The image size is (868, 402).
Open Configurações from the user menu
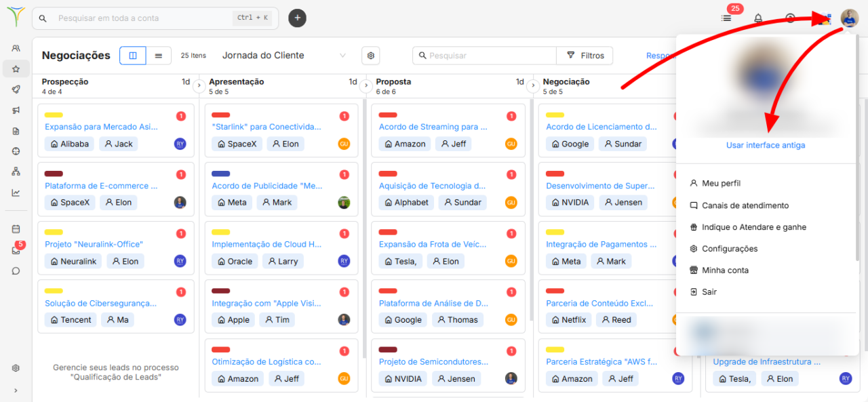coord(723,249)
